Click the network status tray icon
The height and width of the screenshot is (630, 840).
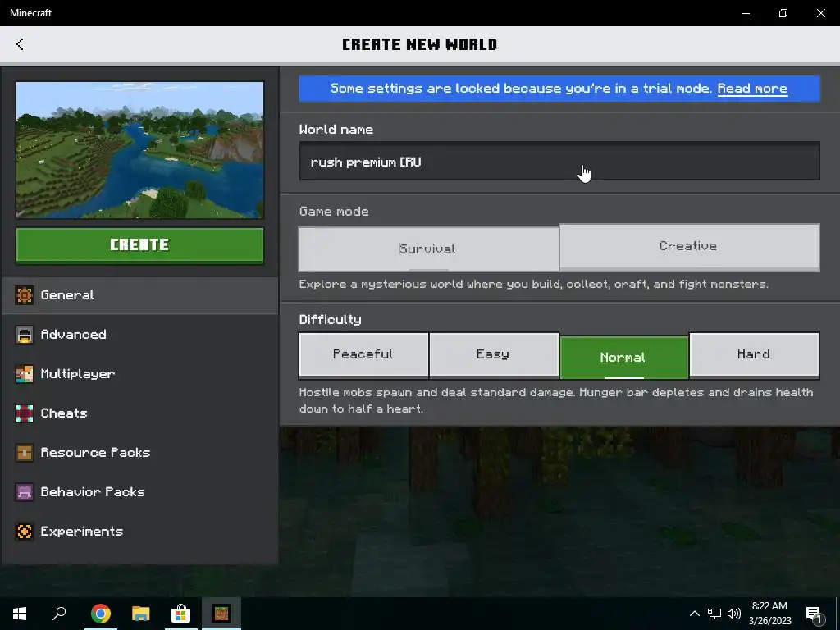(714, 614)
